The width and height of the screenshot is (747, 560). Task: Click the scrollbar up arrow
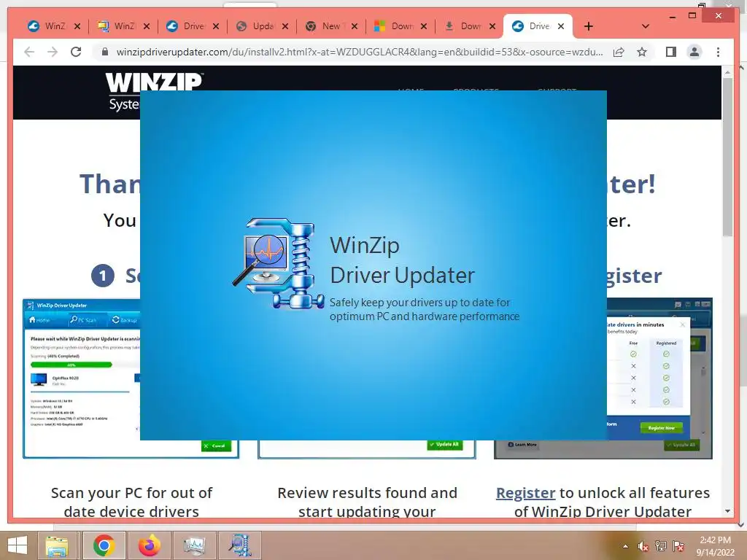[727, 72]
